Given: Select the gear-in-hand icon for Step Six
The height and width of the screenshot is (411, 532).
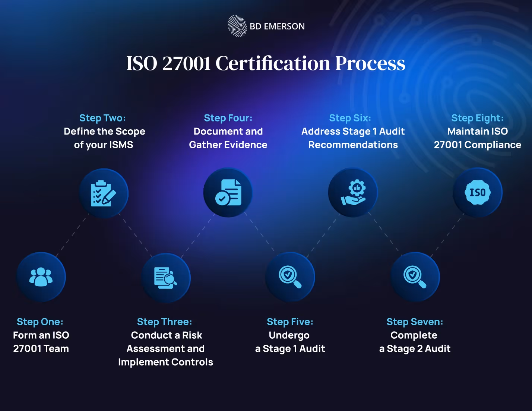Looking at the screenshot, I should click(x=353, y=192).
